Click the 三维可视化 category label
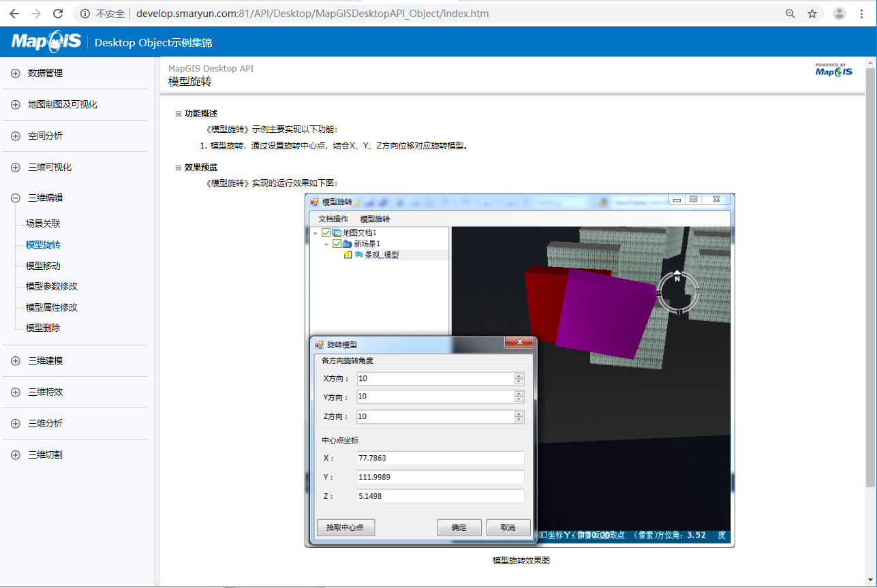877x588 pixels. pos(50,167)
